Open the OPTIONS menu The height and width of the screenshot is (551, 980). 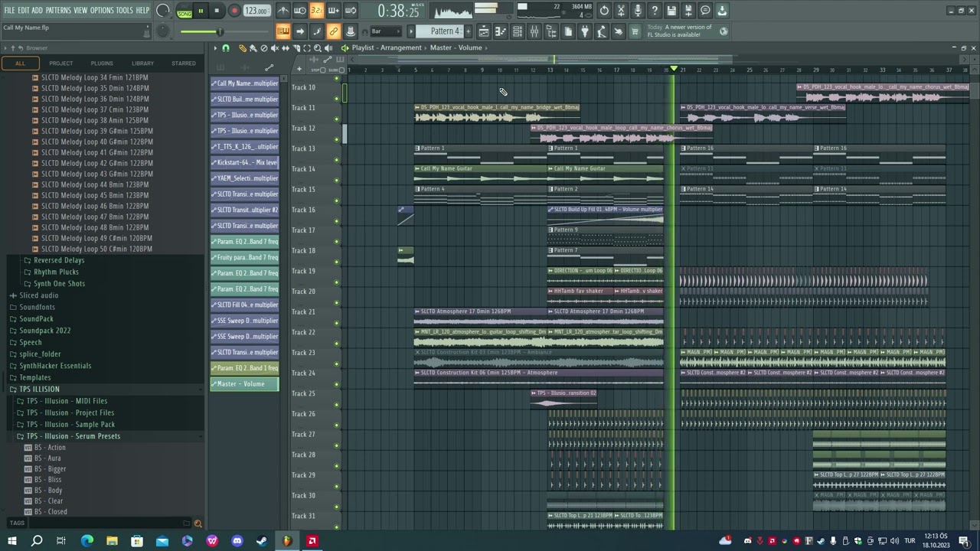click(102, 10)
